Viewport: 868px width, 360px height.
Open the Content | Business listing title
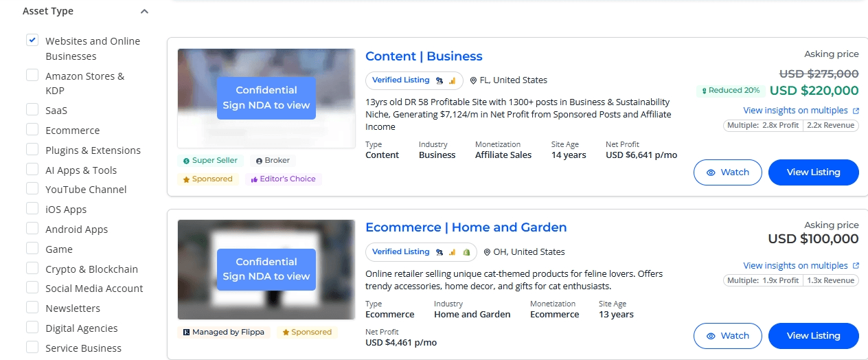pos(424,56)
